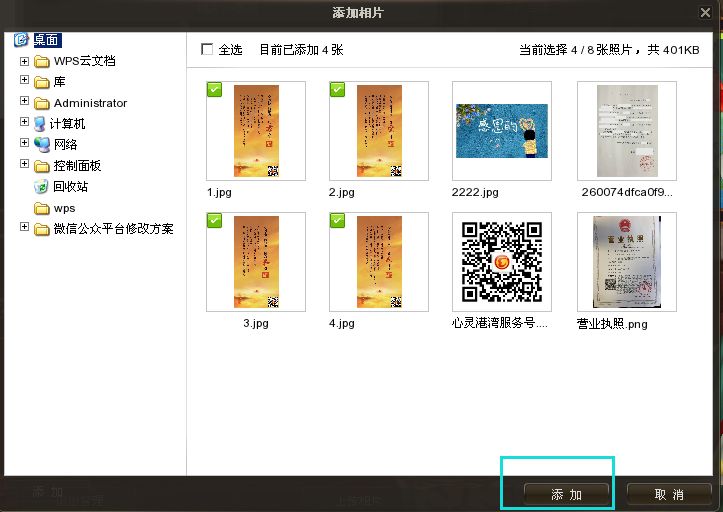Screen dimensions: 723x512
Task: Click the 1.jpg file name
Action: (219, 192)
